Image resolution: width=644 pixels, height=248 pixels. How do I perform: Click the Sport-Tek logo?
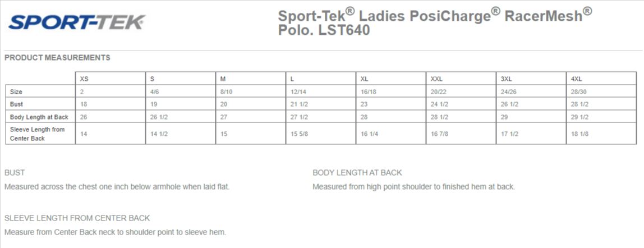tap(76, 22)
